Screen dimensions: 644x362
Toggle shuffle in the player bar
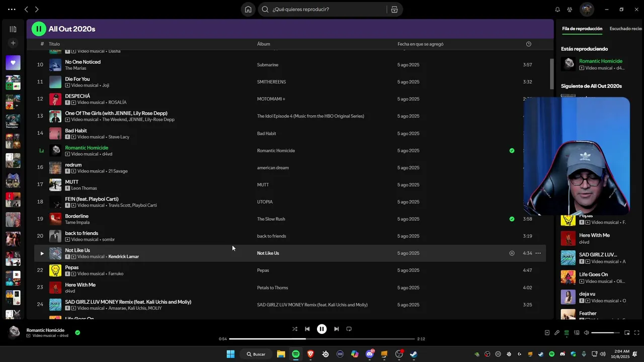pos(295,329)
